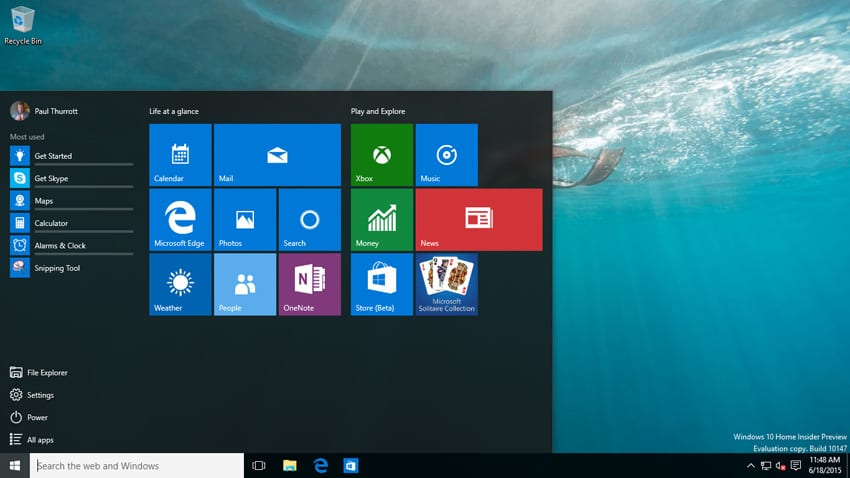
Task: Show All apps list
Action: 32,440
